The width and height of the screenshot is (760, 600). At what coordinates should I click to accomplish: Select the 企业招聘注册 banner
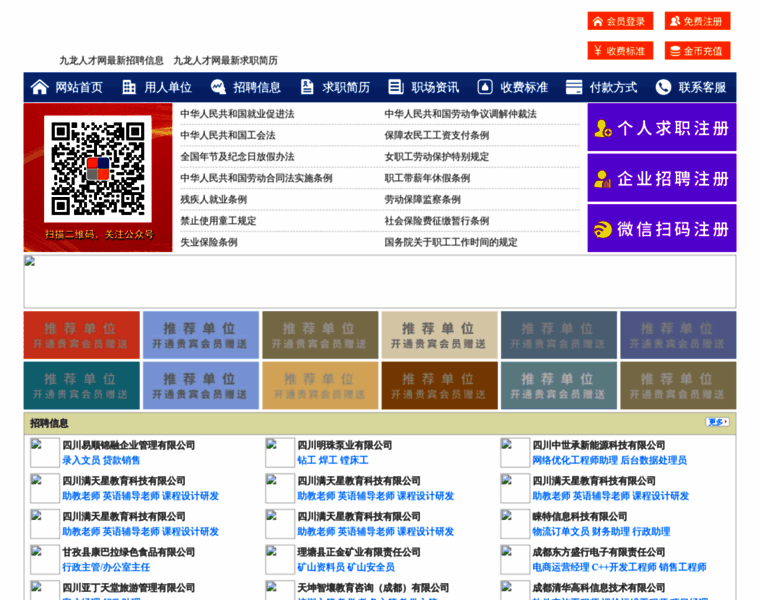click(x=661, y=179)
